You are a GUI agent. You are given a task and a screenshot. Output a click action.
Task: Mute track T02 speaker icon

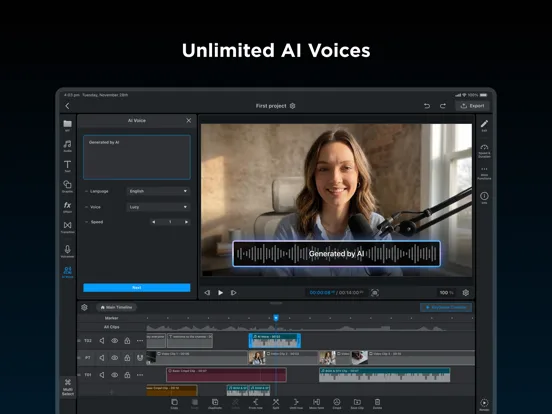click(x=102, y=340)
